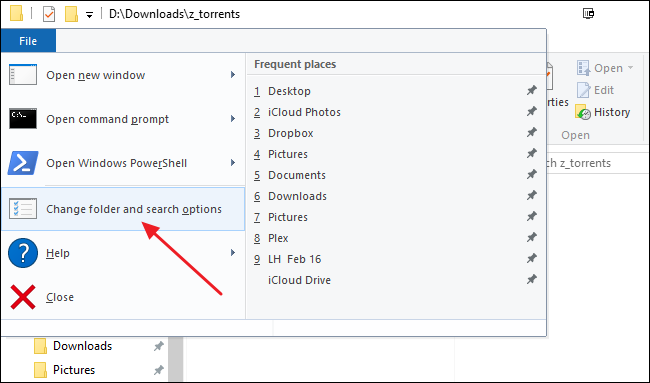Toggle pin for LH Feb 16 entry
Viewport: 650px width, 383px height.
pyautogui.click(x=531, y=259)
